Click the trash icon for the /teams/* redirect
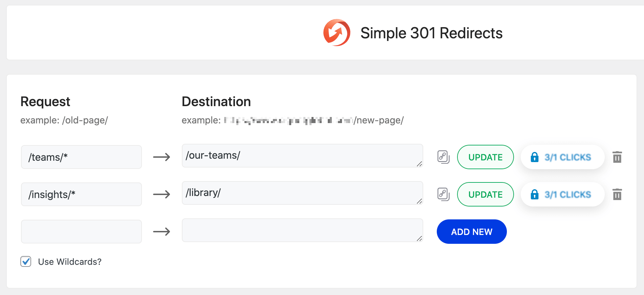 click(x=617, y=157)
